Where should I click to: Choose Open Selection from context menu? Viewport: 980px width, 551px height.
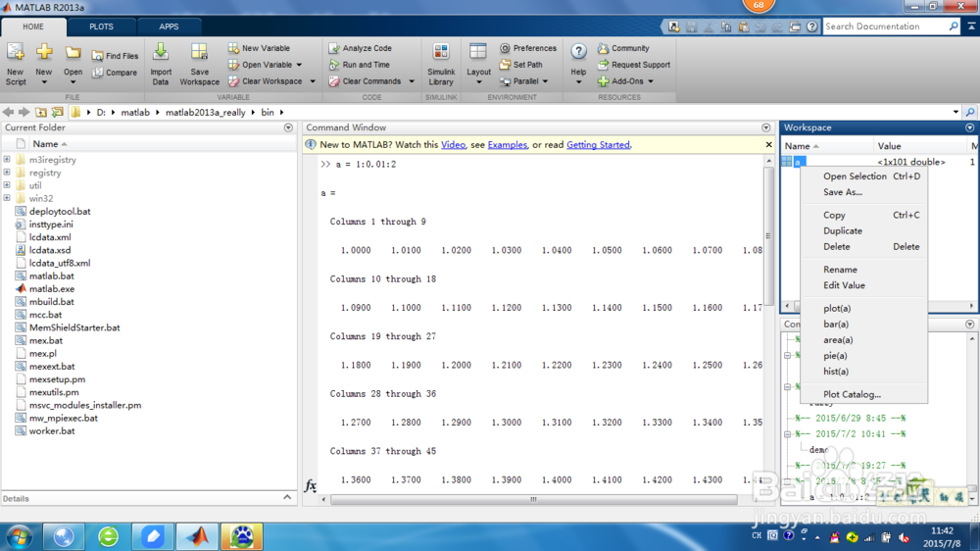tap(862, 176)
